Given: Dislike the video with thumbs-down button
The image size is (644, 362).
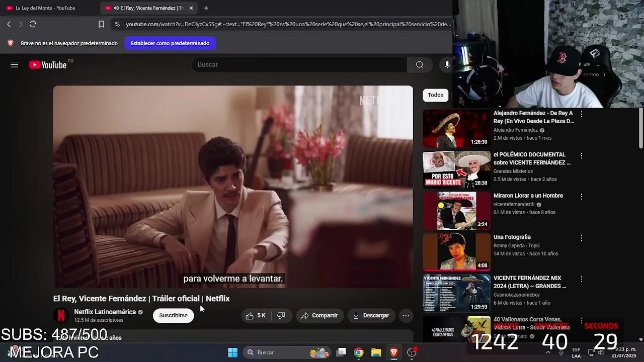Looking at the screenshot, I should point(281,316).
